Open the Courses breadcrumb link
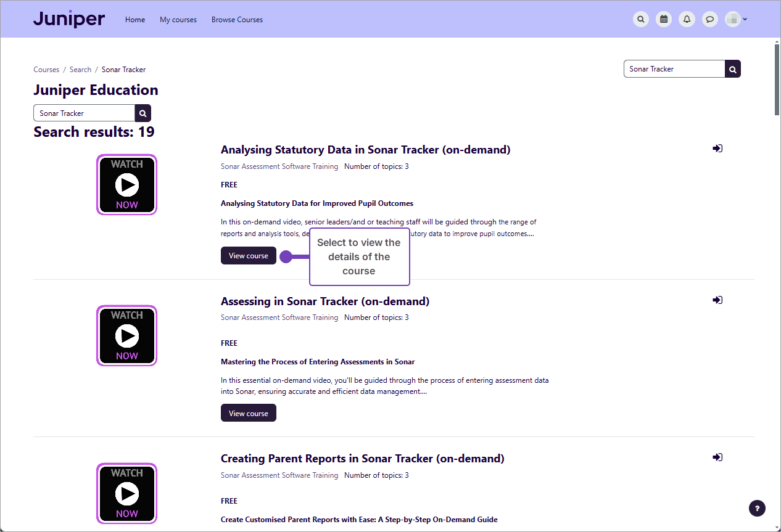The image size is (781, 532). (x=46, y=69)
